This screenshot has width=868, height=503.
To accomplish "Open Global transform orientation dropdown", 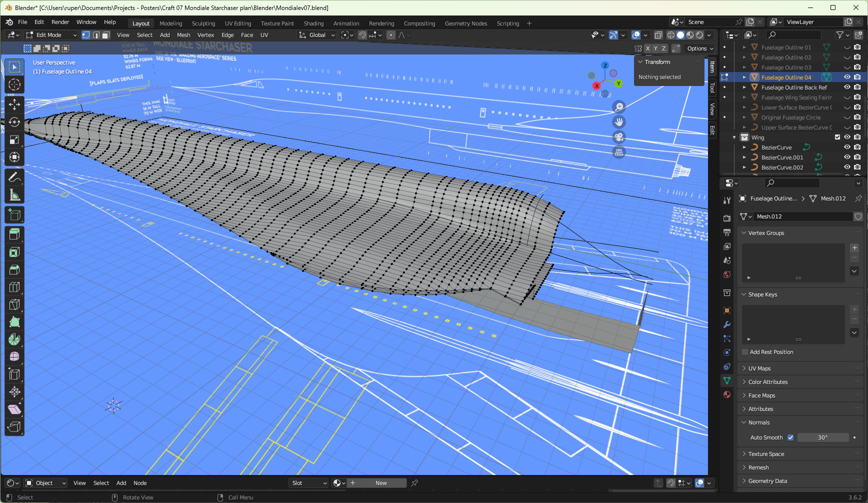I will click(x=317, y=35).
